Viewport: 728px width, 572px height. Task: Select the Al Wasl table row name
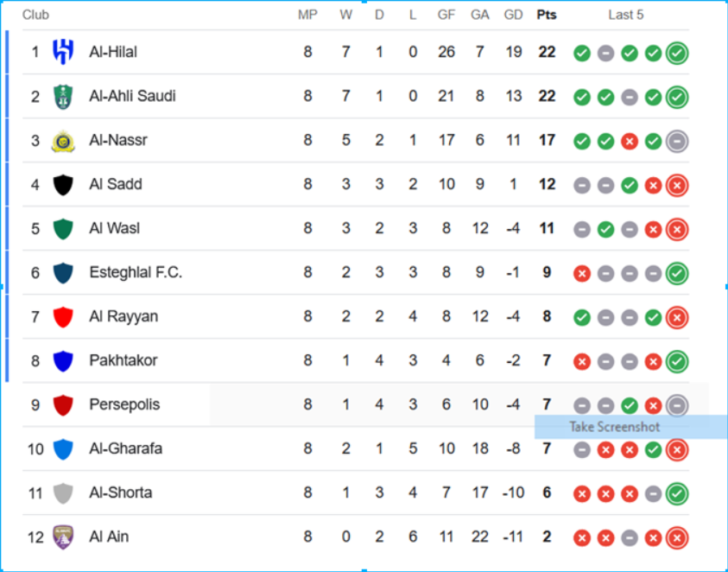tap(115, 228)
